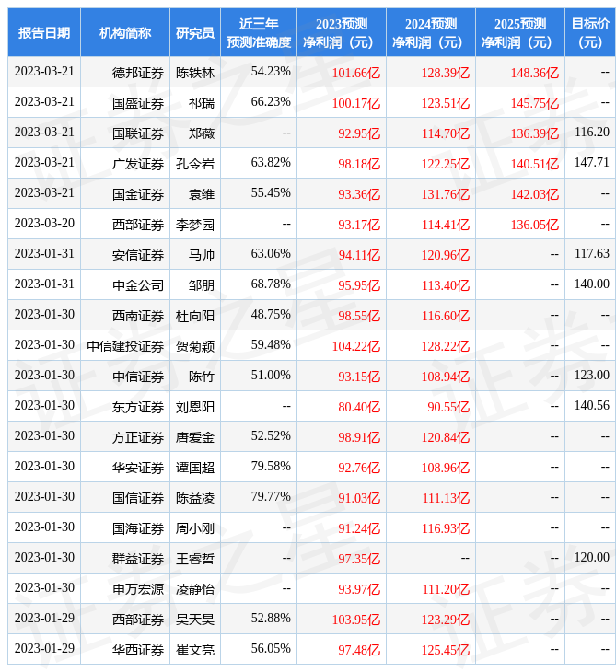Click the date 2023-03-20
Viewport: 616px width, 672px height.
(44, 224)
